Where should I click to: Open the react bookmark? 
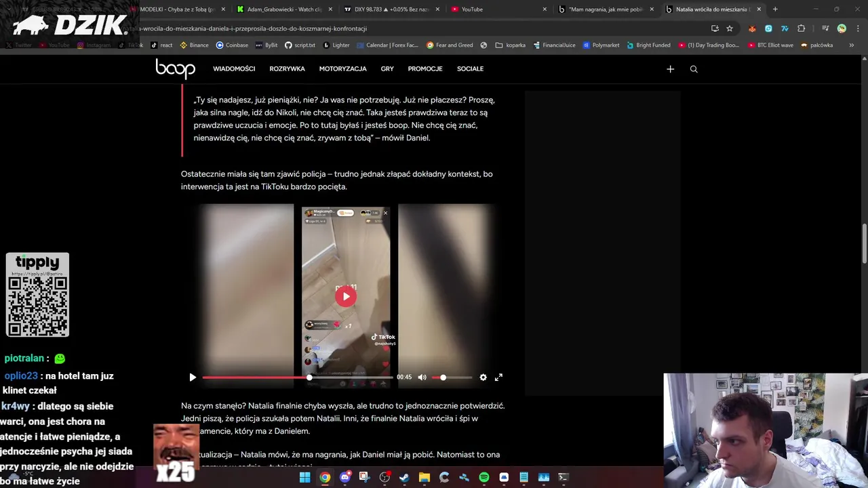[161, 45]
